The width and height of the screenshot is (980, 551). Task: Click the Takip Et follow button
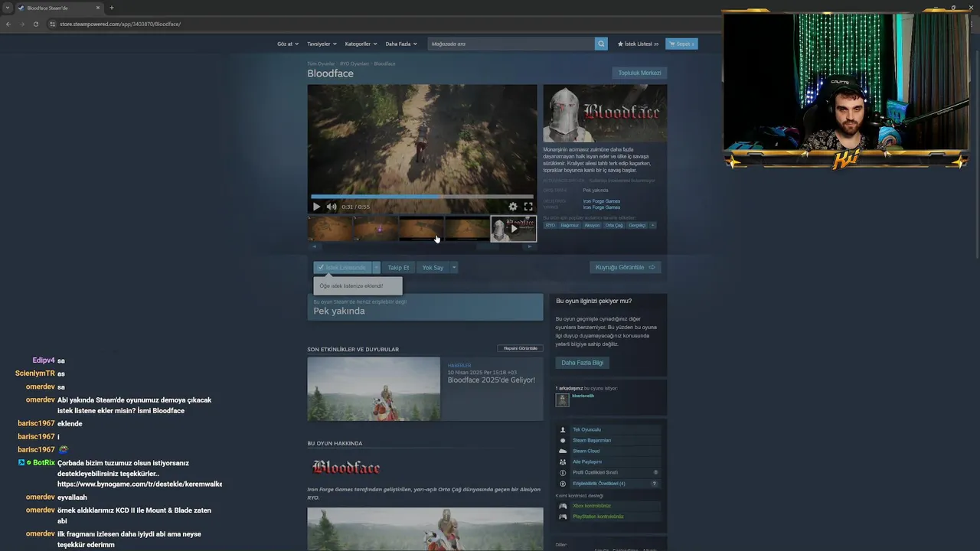click(398, 267)
